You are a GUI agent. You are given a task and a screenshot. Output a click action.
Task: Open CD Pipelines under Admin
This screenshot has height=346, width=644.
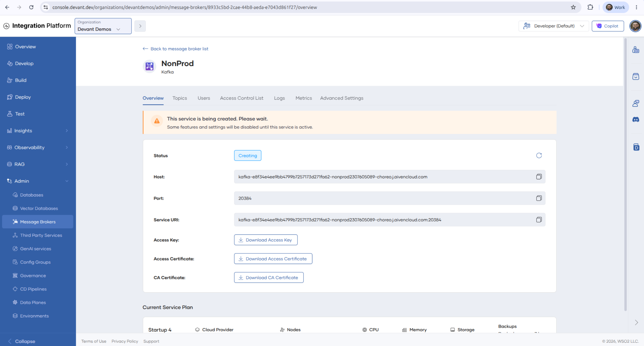pyautogui.click(x=38, y=289)
